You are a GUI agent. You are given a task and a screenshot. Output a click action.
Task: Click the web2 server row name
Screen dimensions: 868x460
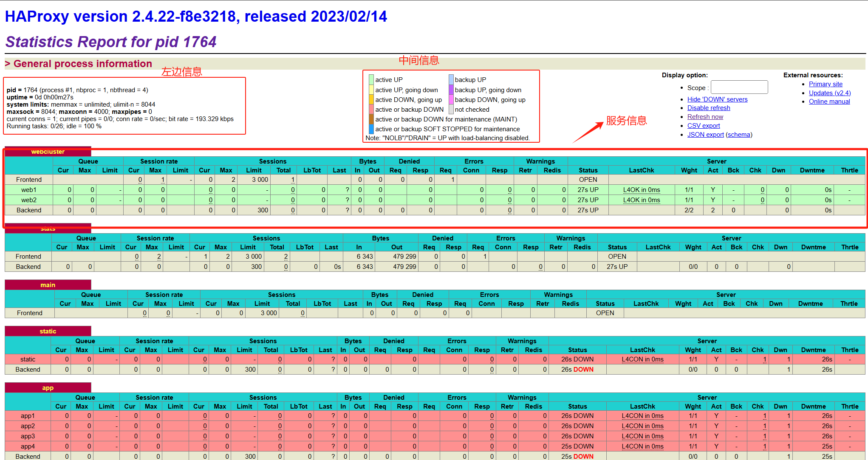(x=29, y=200)
